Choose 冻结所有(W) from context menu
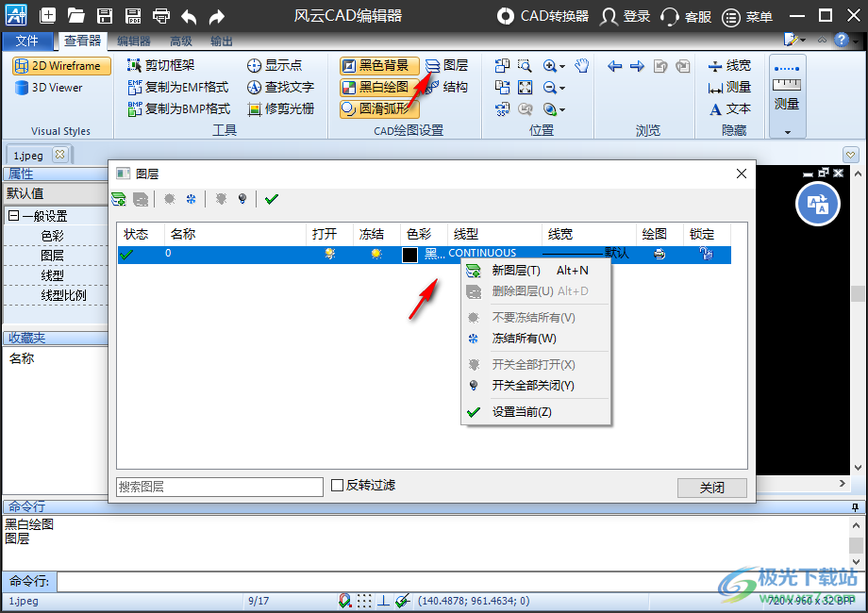The image size is (868, 613). click(536, 339)
